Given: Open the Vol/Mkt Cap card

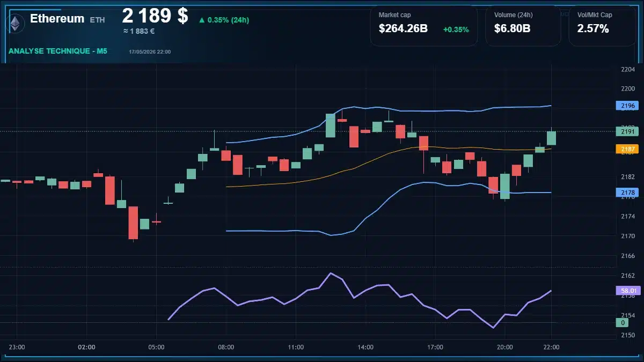Looking at the screenshot, I should 603,26.
